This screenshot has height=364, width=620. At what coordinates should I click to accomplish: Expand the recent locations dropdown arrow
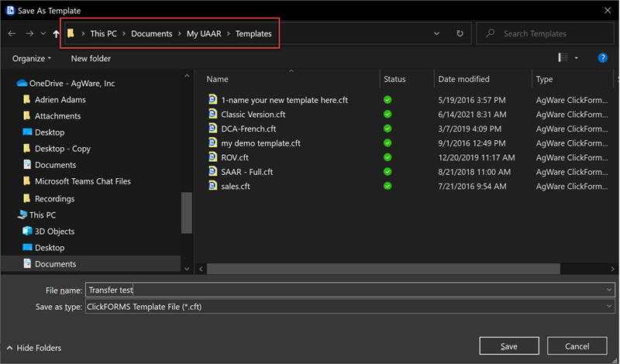[42, 34]
